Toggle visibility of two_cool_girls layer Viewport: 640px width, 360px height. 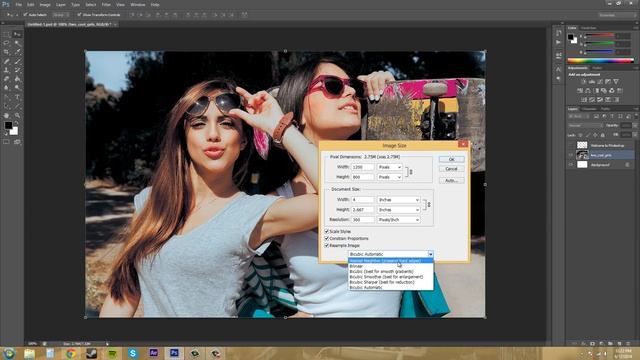point(571,155)
